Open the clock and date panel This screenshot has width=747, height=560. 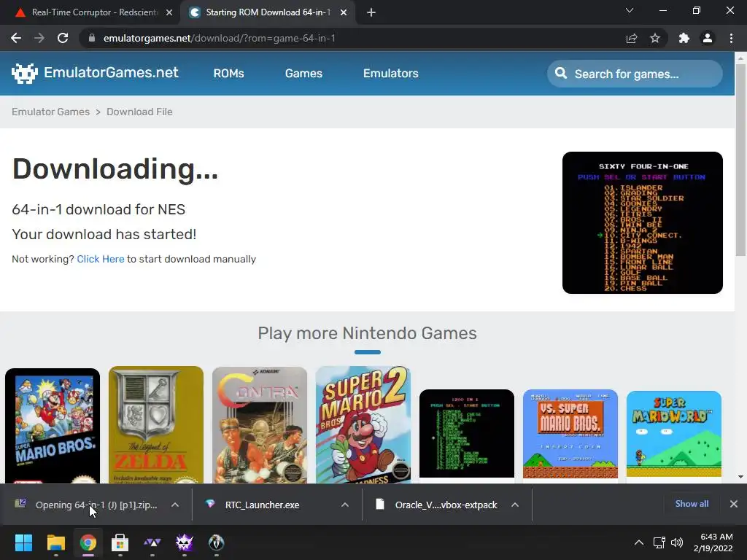[x=713, y=542]
